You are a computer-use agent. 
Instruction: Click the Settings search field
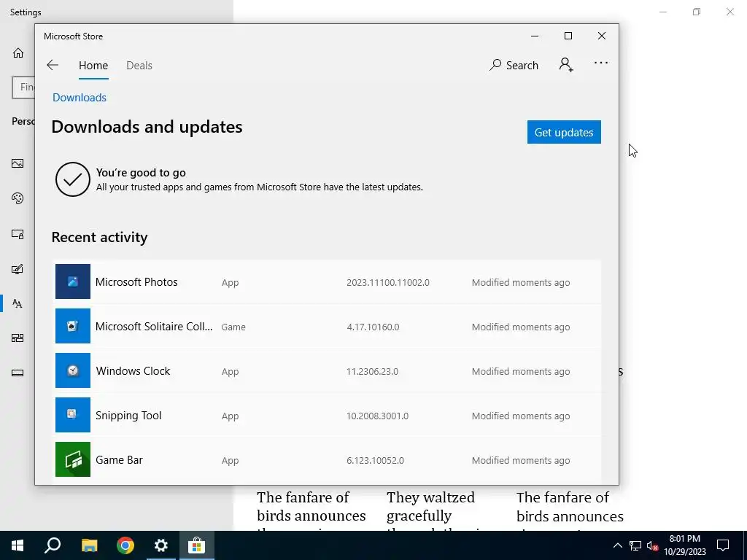tap(24, 87)
